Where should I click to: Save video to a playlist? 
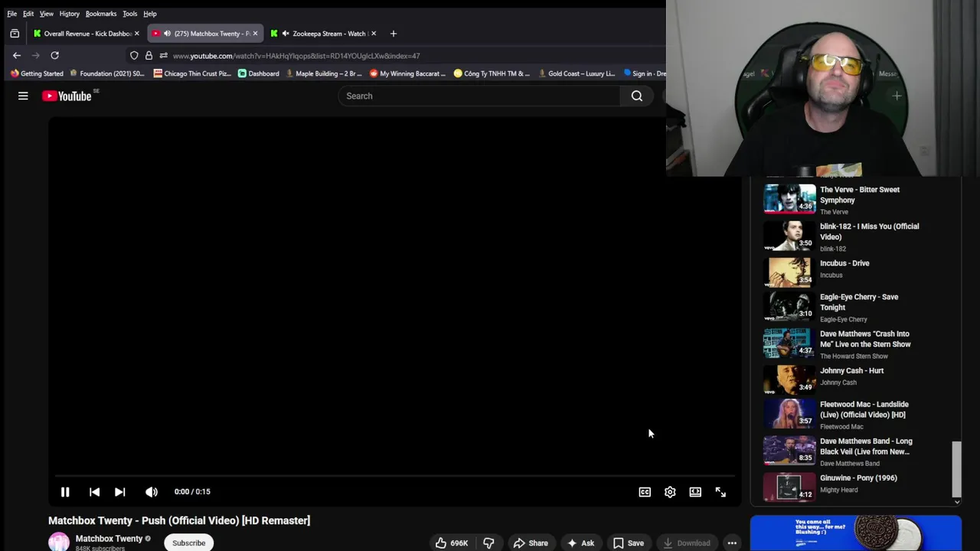pos(628,543)
